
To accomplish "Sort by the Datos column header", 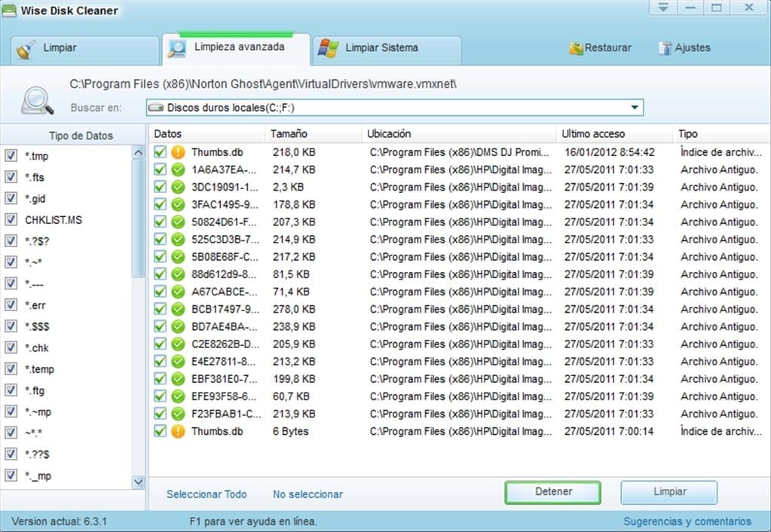I will click(206, 133).
